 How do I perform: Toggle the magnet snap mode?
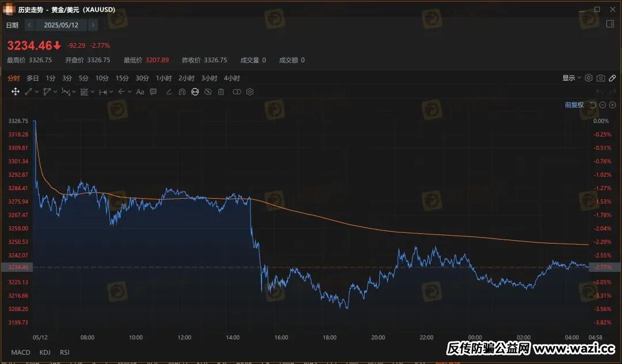[182, 92]
